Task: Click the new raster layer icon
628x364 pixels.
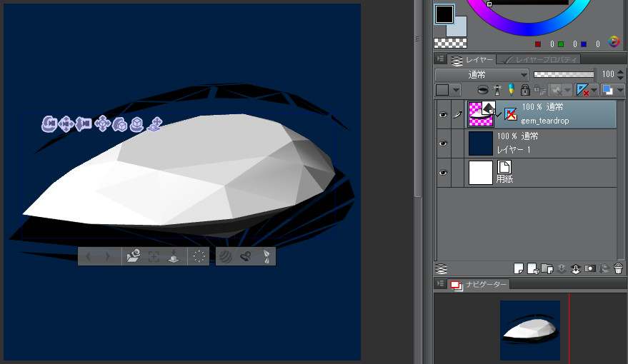Action: (x=519, y=269)
